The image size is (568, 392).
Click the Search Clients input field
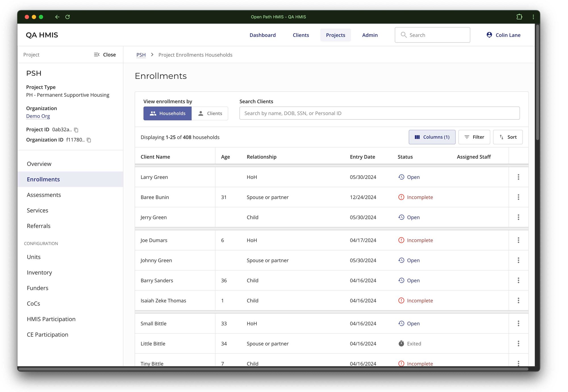click(379, 113)
